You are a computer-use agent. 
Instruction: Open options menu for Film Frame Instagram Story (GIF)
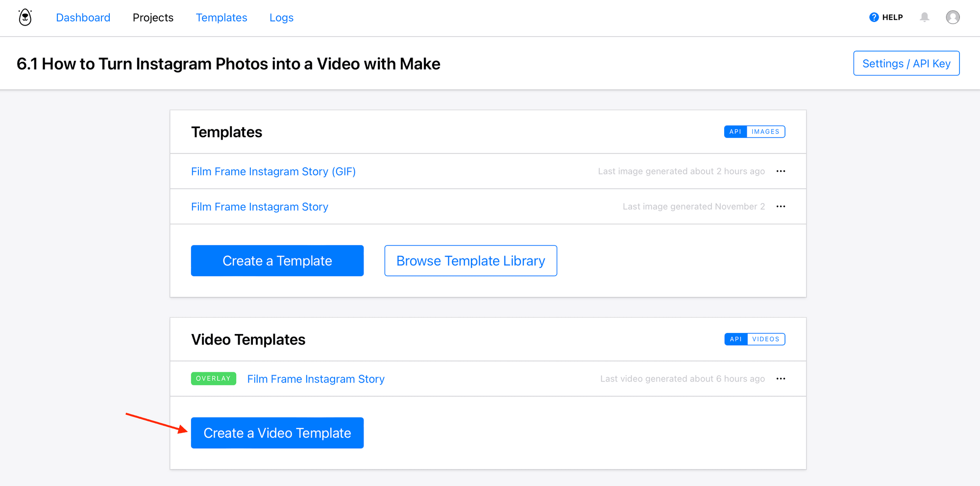781,171
